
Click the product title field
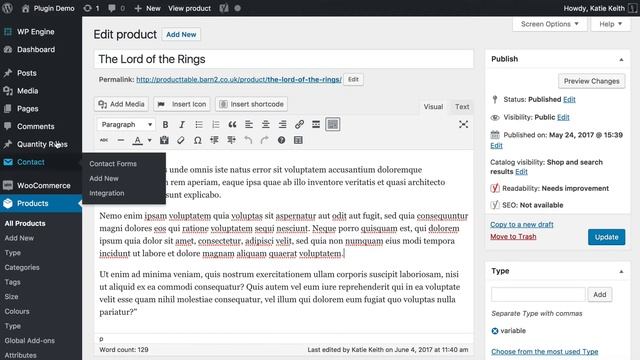pyautogui.click(x=284, y=59)
